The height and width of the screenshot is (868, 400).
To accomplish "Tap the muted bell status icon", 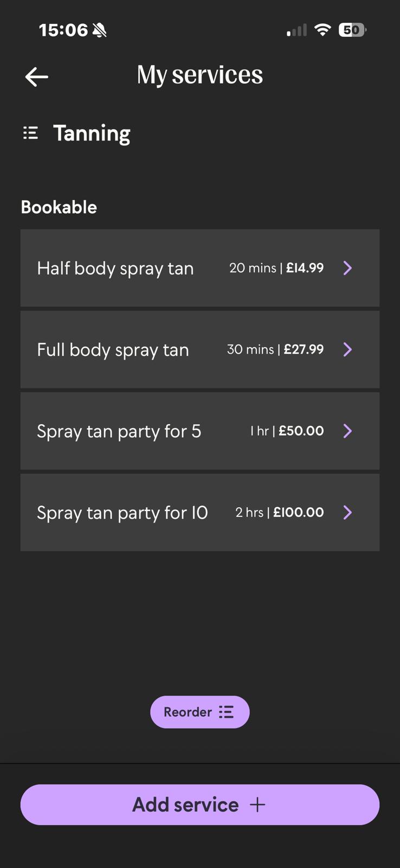I will point(100,30).
